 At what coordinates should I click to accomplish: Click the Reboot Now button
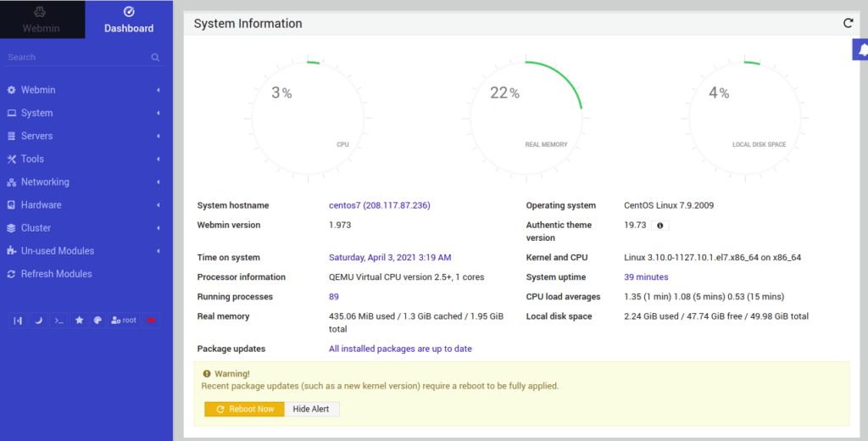point(244,409)
